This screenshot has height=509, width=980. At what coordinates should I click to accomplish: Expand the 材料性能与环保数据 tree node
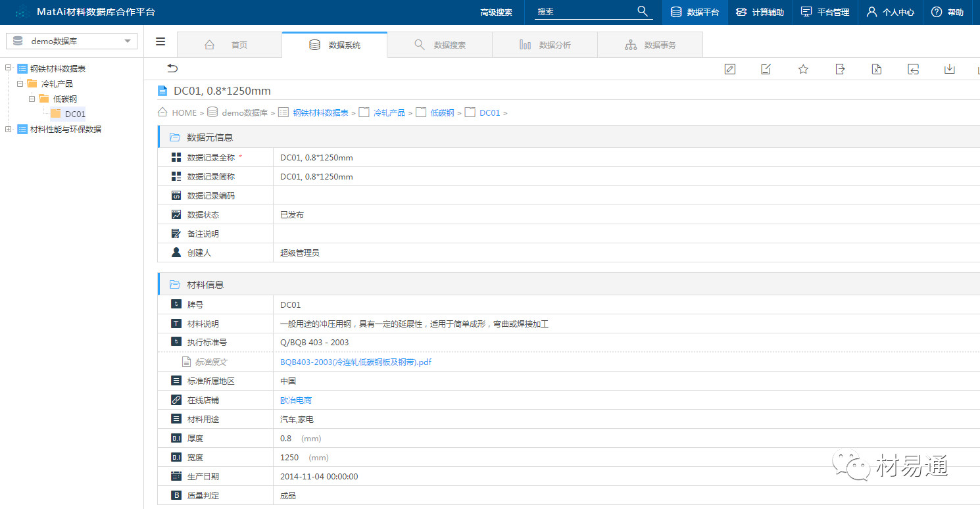pos(9,129)
